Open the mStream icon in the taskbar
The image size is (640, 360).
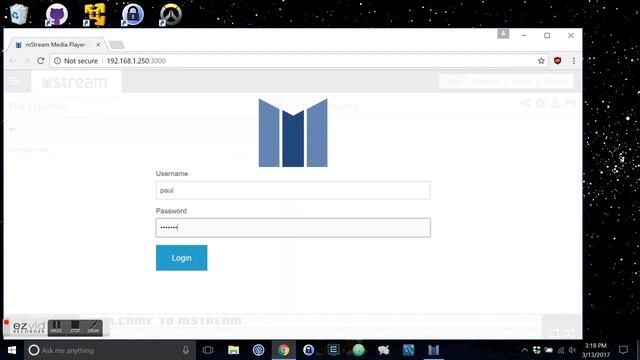pos(433,350)
